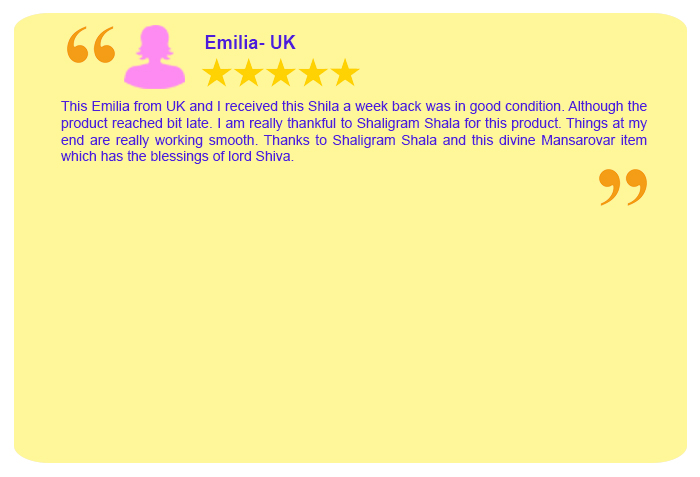This screenshot has height=477, width=700.
Task: Select the fifth gold rating star
Action: [x=345, y=72]
